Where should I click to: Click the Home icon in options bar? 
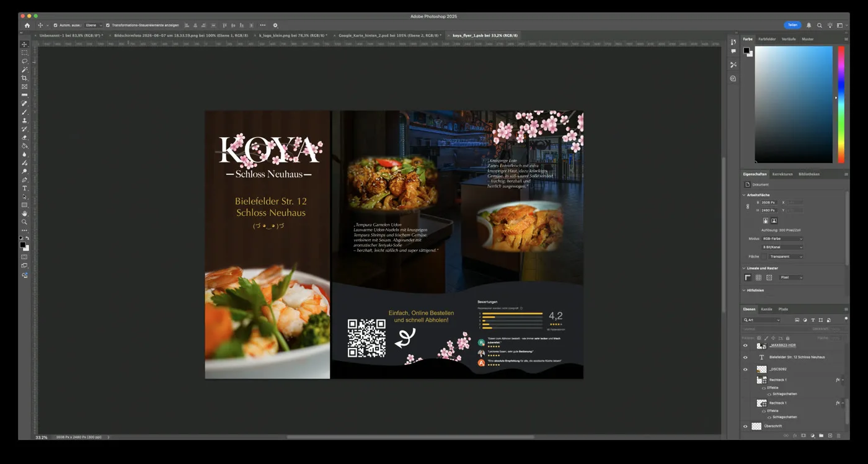click(27, 25)
